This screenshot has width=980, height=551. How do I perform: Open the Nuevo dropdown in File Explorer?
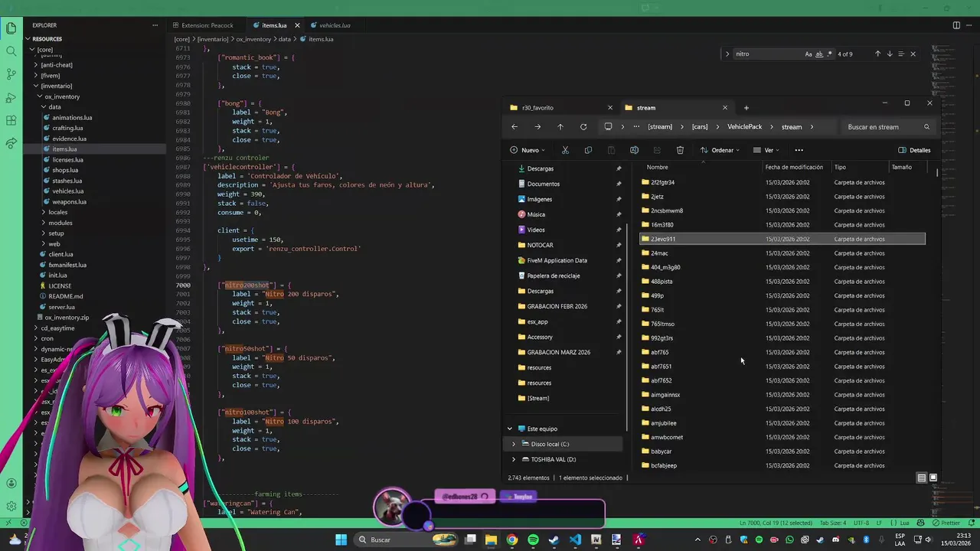tap(529, 150)
